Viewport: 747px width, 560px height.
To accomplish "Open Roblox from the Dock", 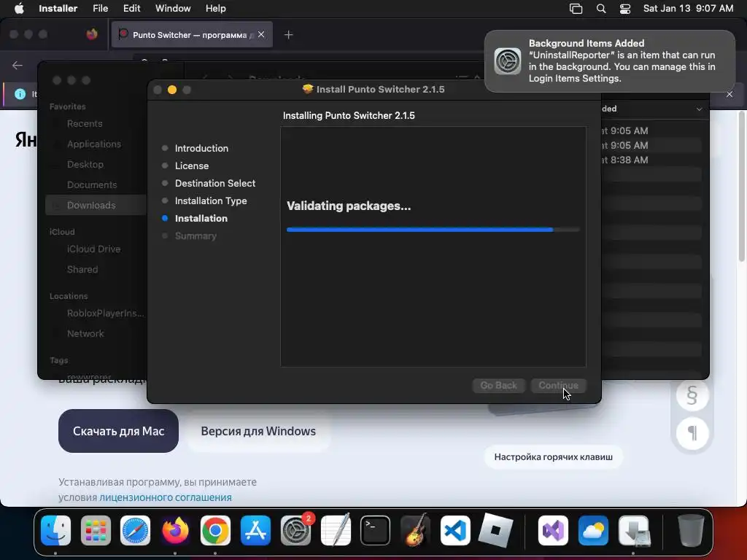I will pyautogui.click(x=495, y=531).
